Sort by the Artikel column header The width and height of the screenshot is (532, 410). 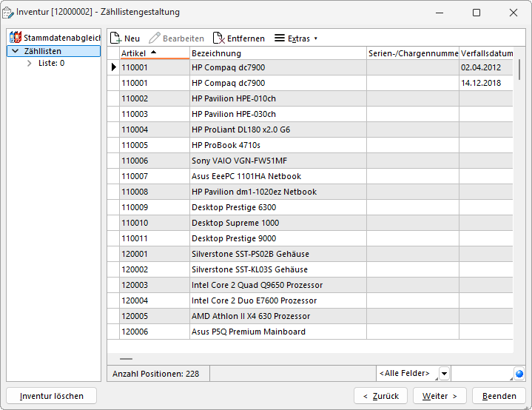click(155, 53)
